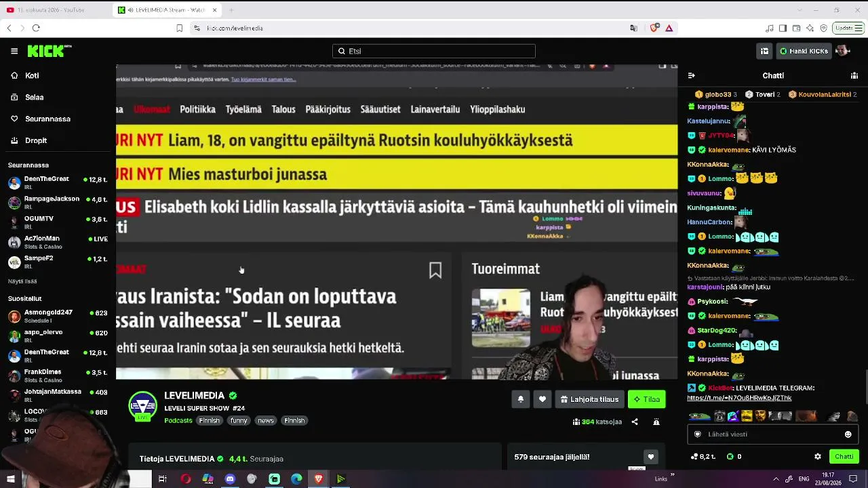Open OGUMTV followed channel
This screenshot has height=488, width=868.
point(58,222)
